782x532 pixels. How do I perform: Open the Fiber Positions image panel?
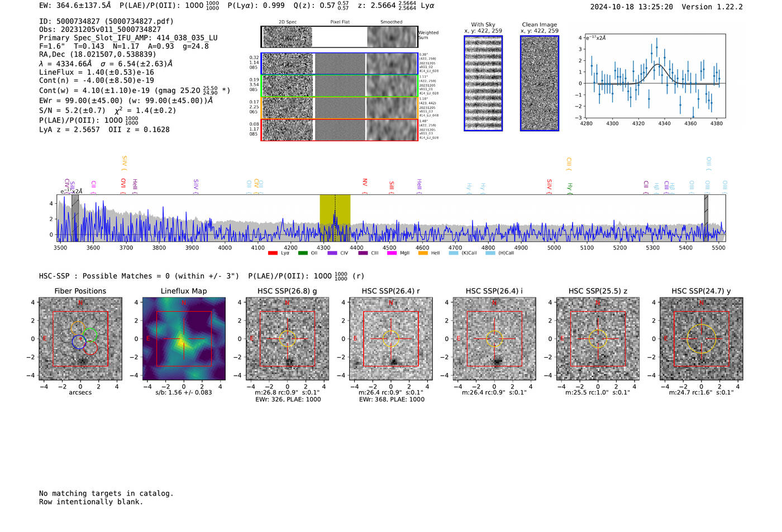[80, 338]
